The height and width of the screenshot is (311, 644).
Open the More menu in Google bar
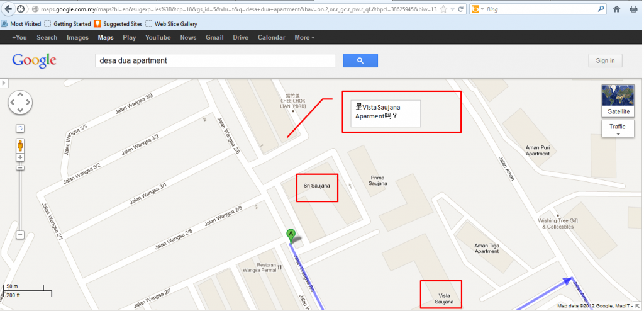[x=304, y=37]
